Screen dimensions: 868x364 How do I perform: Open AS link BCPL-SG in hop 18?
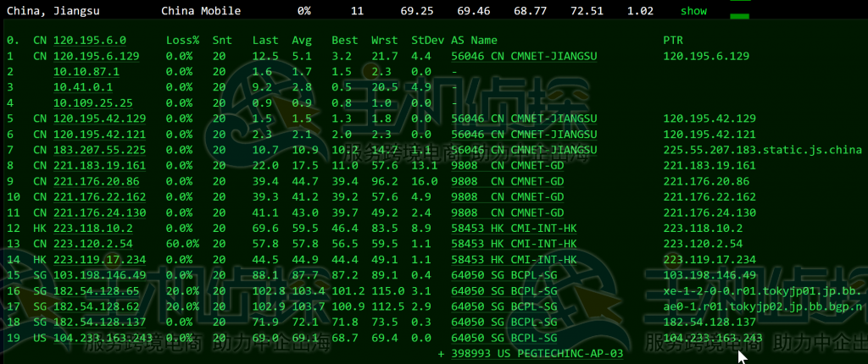[x=504, y=322]
